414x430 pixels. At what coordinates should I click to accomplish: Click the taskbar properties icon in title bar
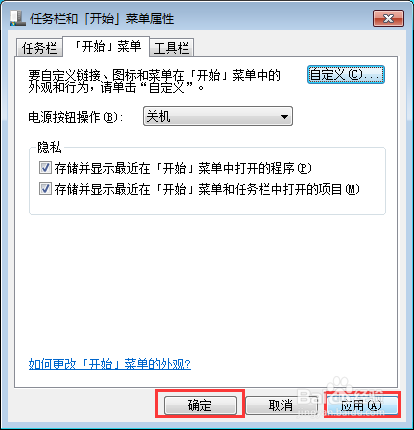tap(18, 18)
